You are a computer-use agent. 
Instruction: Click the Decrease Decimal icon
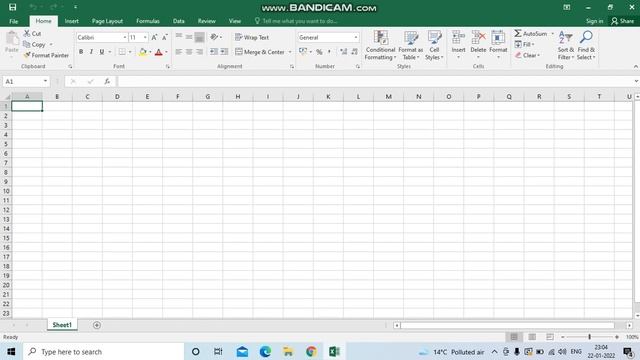point(354,52)
